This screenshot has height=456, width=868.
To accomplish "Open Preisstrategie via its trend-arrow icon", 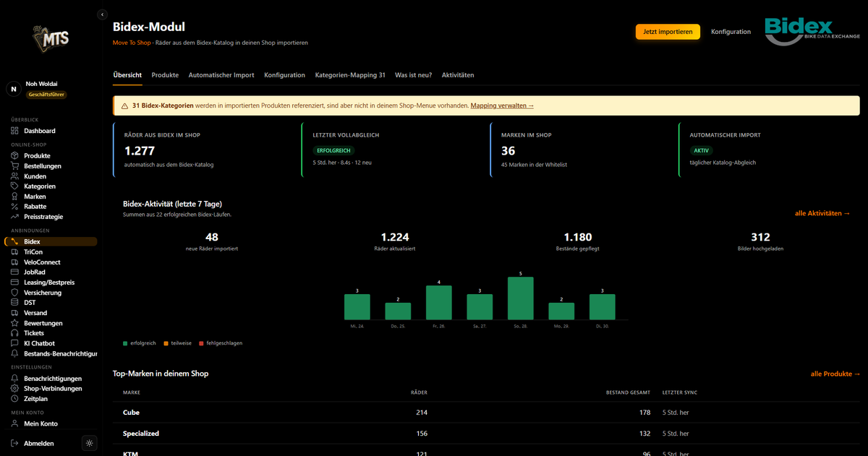I will pyautogui.click(x=15, y=217).
